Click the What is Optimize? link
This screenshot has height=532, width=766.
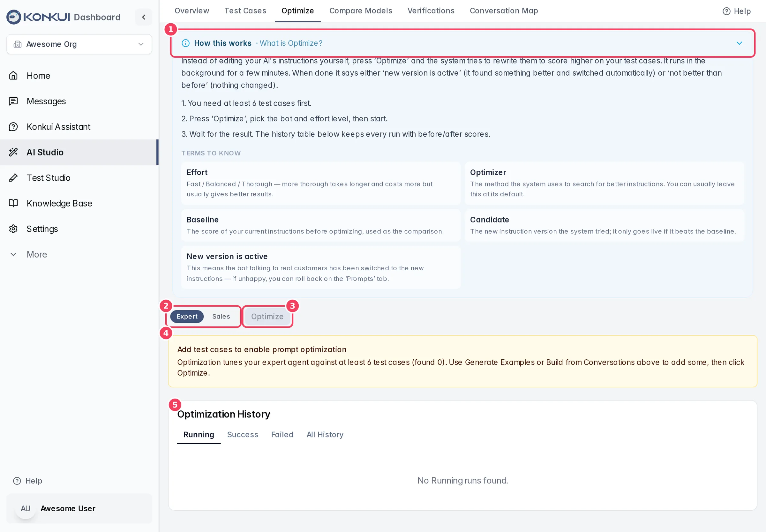[291, 43]
